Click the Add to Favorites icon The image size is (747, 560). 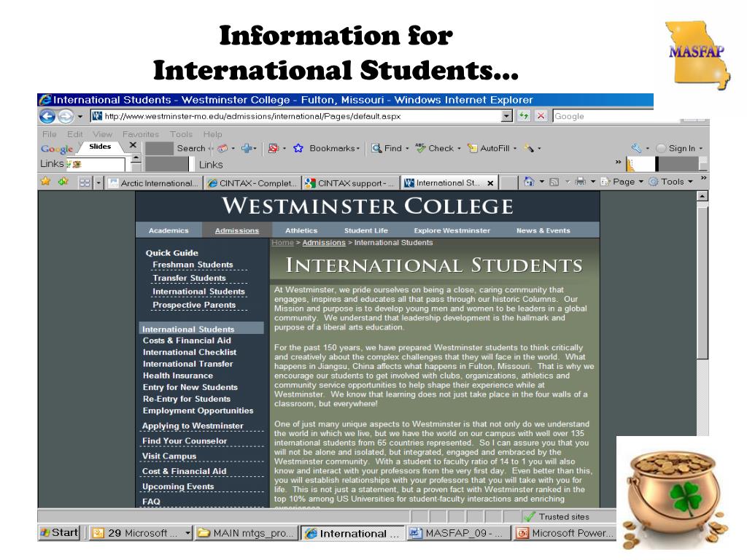(63, 182)
